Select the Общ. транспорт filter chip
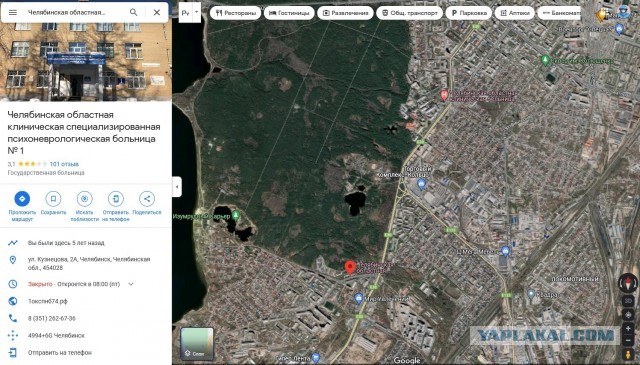 (409, 13)
